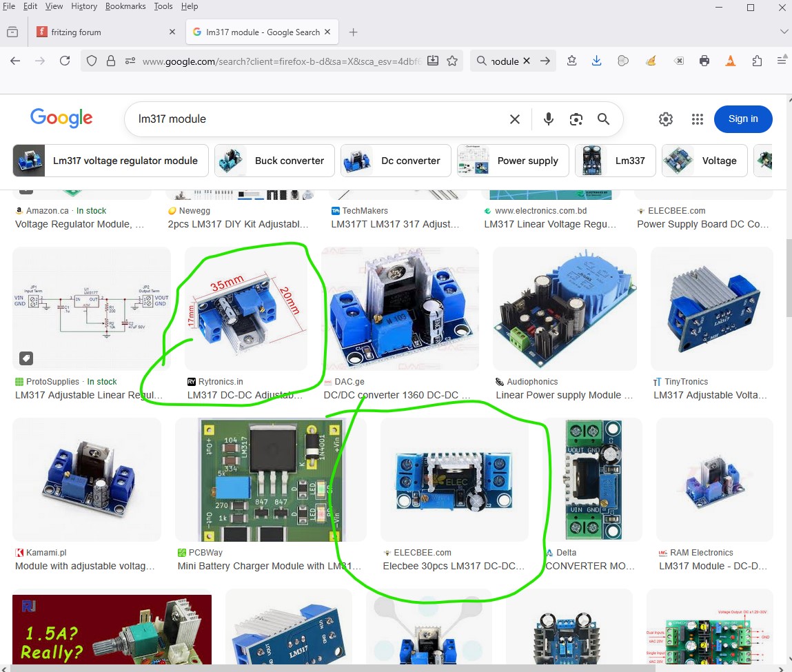This screenshot has width=792, height=672.
Task: Open the Firefox hamburger application menu
Action: 782,61
